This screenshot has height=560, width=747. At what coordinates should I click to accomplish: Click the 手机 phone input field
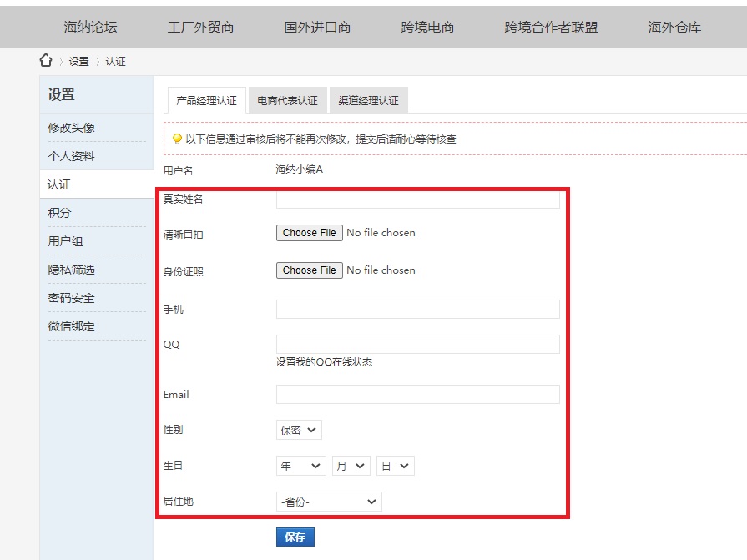(x=417, y=310)
